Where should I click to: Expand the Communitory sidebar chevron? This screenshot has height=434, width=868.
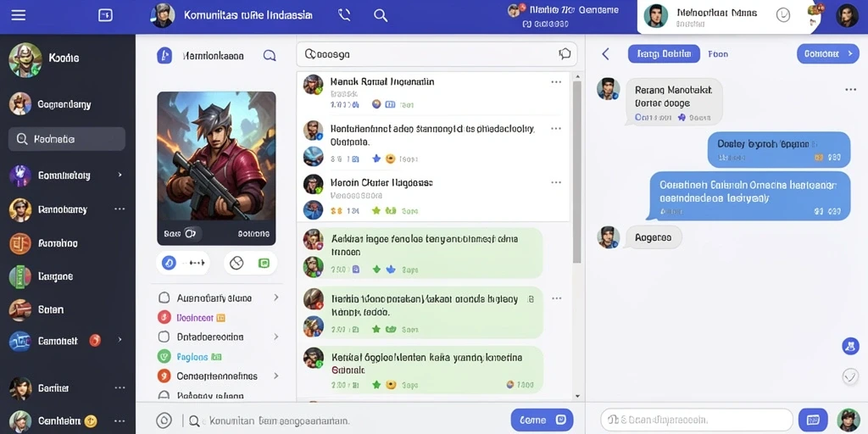[120, 175]
